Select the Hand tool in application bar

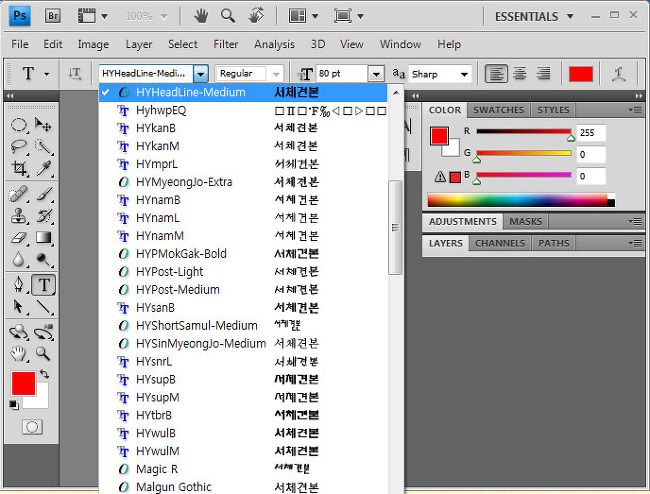click(x=201, y=16)
